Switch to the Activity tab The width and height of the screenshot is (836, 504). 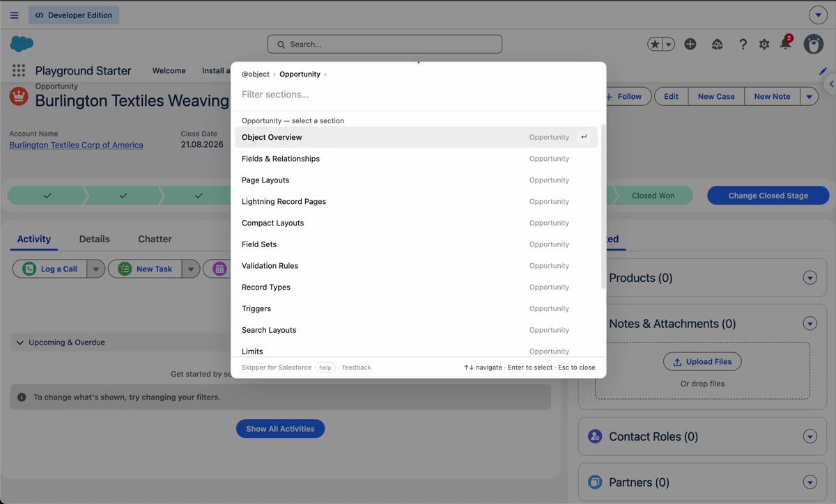click(33, 239)
